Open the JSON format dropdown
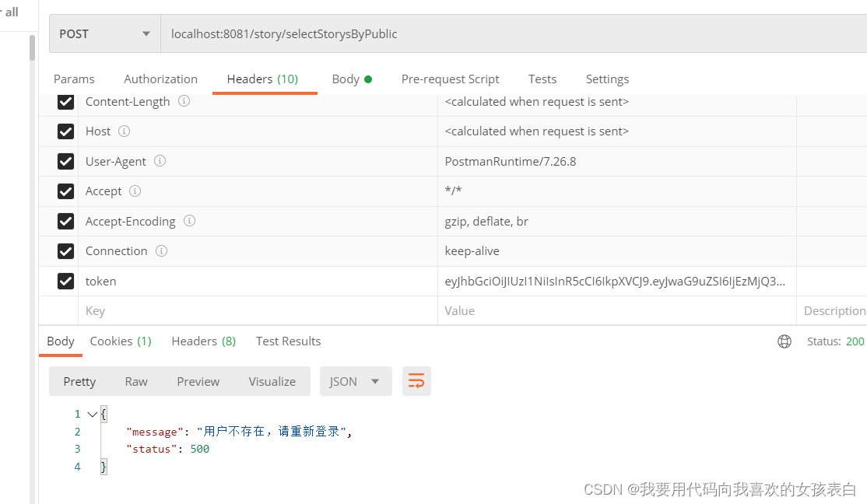The width and height of the screenshot is (867, 504). 355,381
